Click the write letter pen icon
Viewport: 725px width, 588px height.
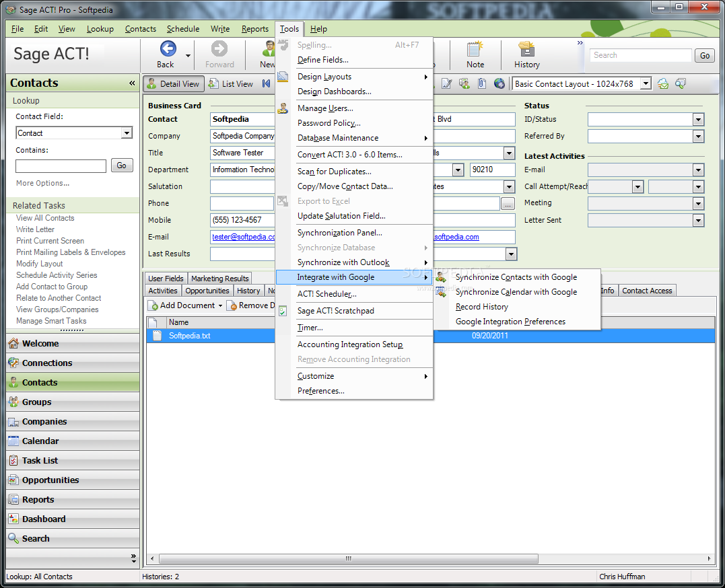pos(446,83)
